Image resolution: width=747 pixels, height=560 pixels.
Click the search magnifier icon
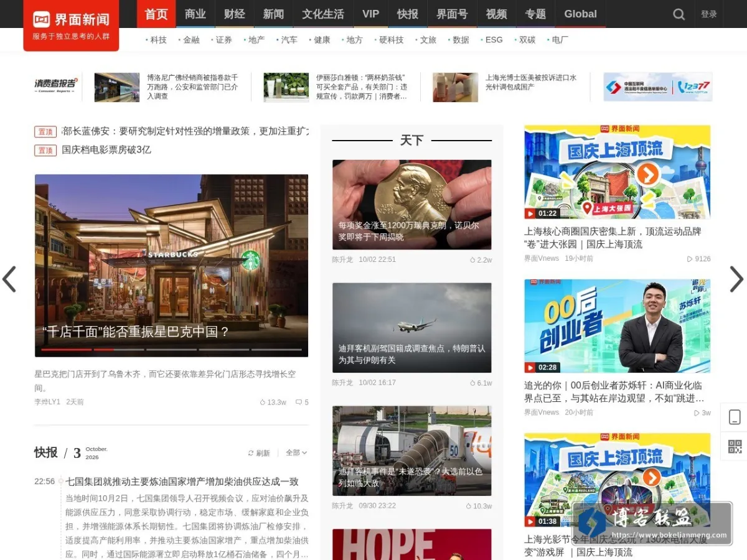pos(679,14)
